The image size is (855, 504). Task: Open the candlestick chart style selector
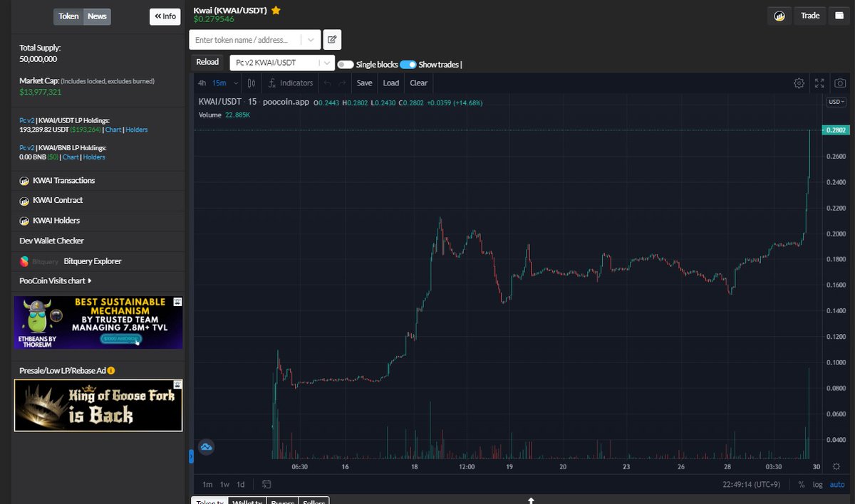251,83
